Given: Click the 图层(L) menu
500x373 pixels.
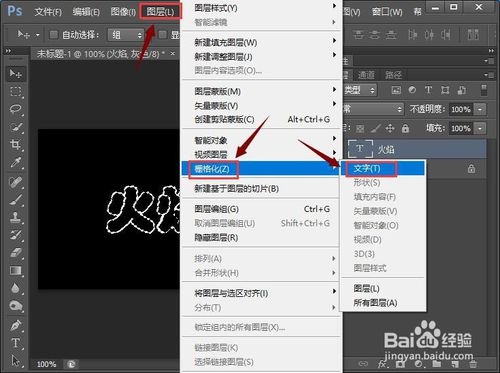Looking at the screenshot, I should tap(160, 12).
